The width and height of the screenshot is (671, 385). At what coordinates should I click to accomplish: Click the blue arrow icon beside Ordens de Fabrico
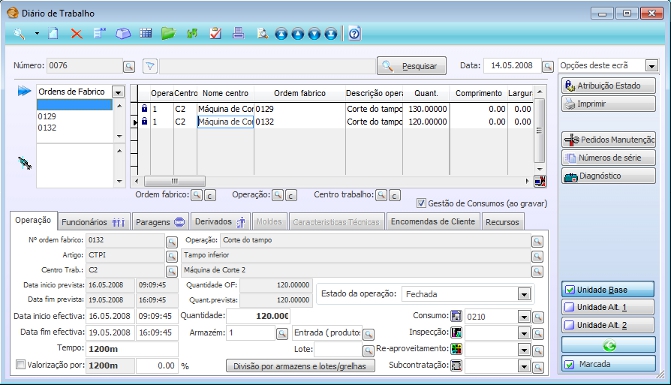[24, 91]
